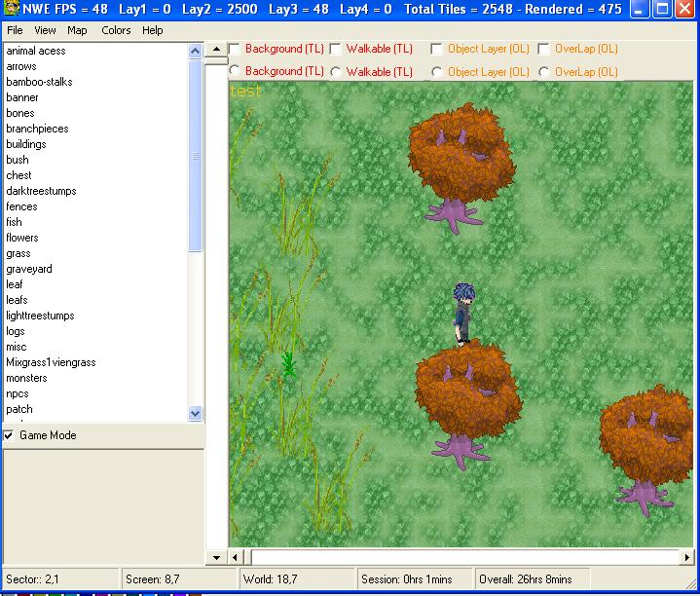
Task: Pick "buildings" from the category list
Action: 26,144
